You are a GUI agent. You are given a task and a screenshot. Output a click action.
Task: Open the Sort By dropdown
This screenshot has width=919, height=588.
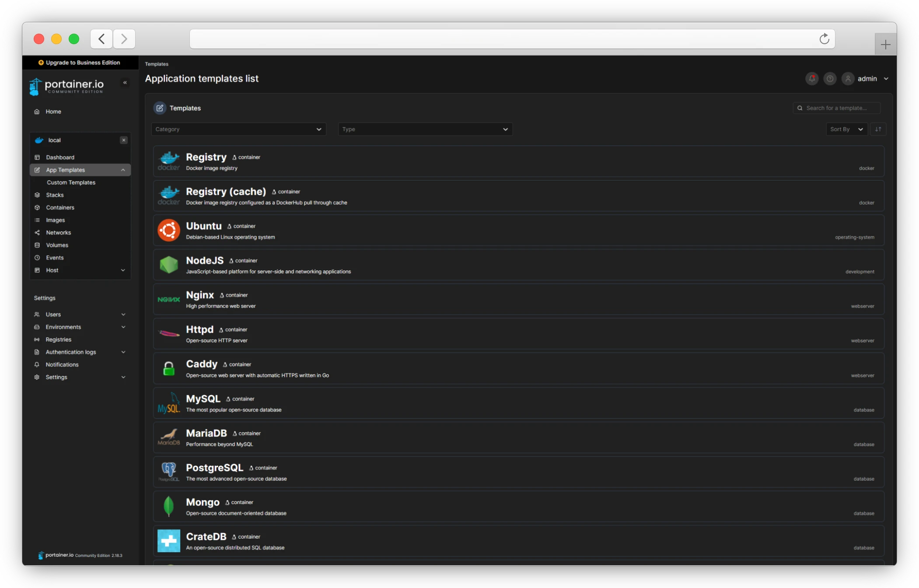(x=846, y=129)
